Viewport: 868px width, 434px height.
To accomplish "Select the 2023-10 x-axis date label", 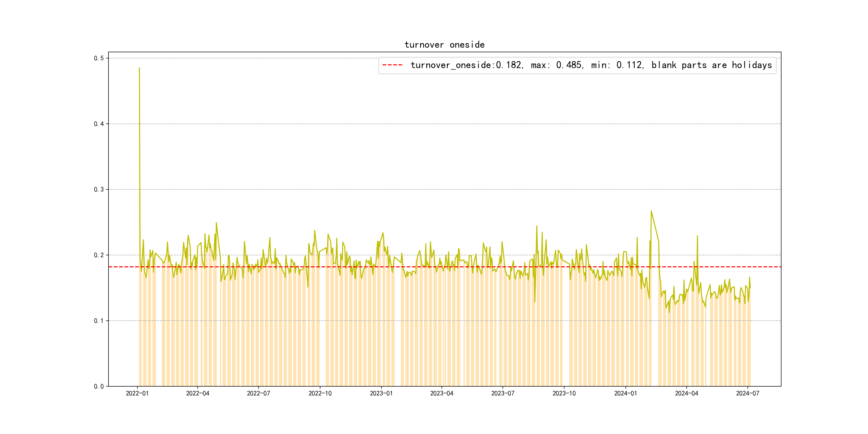I will (x=564, y=394).
